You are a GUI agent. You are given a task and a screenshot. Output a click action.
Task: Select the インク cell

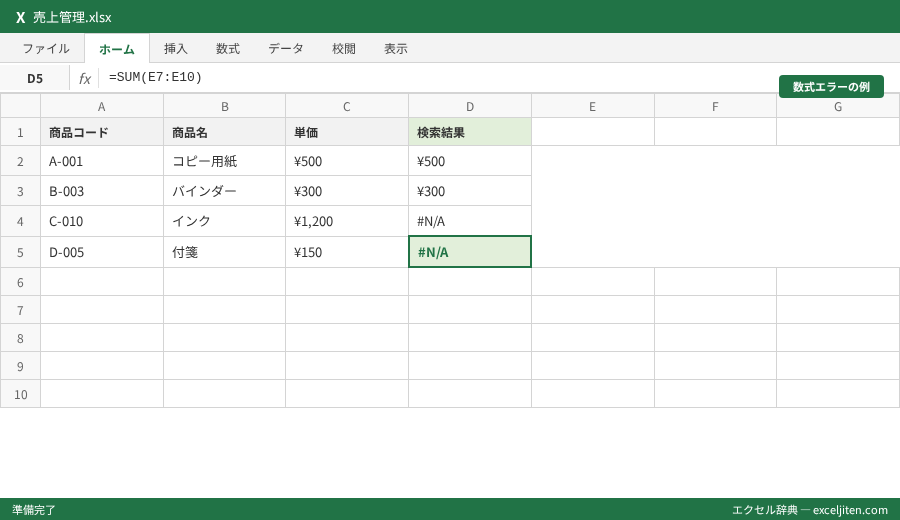click(224, 221)
